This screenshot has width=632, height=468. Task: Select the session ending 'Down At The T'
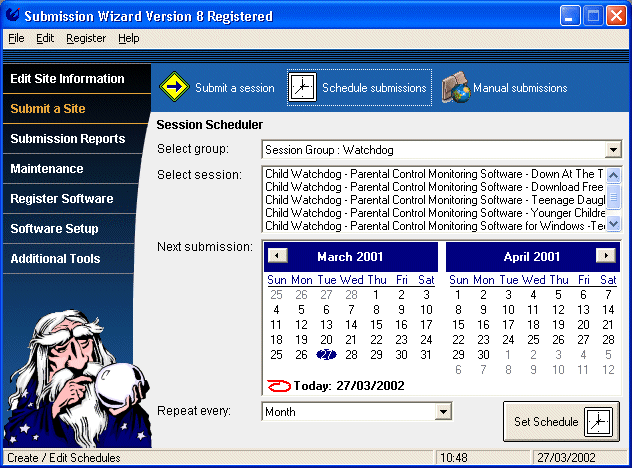pyautogui.click(x=434, y=174)
